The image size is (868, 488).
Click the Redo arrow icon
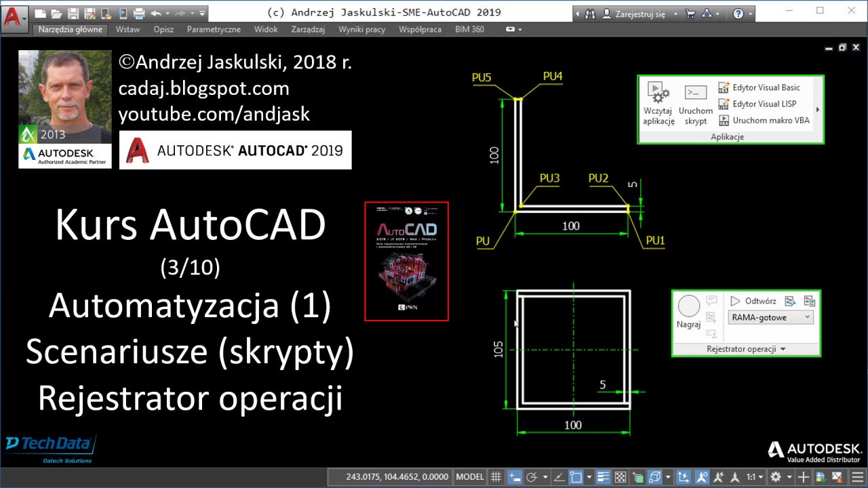[180, 14]
